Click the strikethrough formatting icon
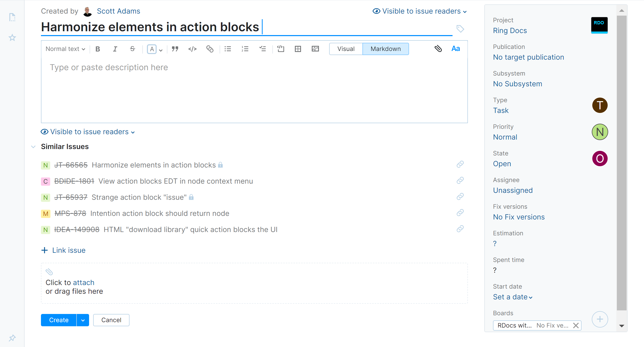 132,49
